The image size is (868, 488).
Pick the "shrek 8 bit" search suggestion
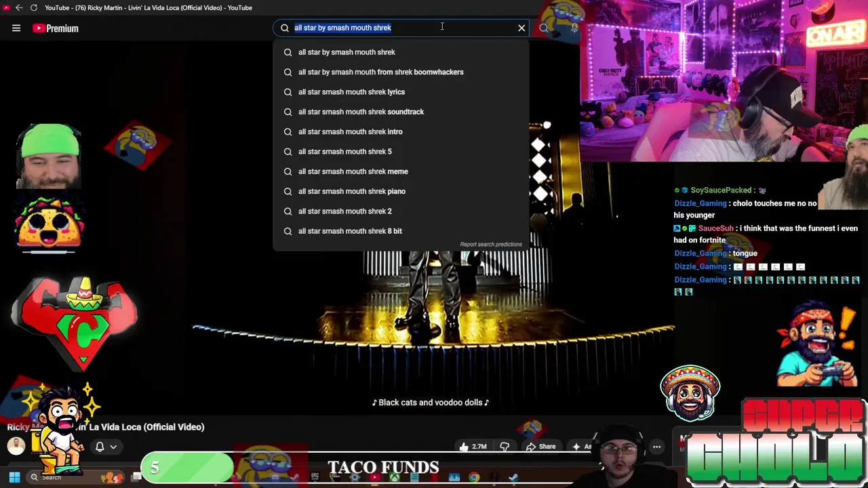pos(400,231)
